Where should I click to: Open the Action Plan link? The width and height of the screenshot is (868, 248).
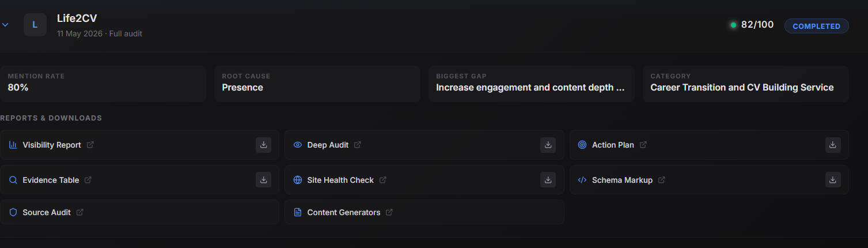(x=613, y=145)
